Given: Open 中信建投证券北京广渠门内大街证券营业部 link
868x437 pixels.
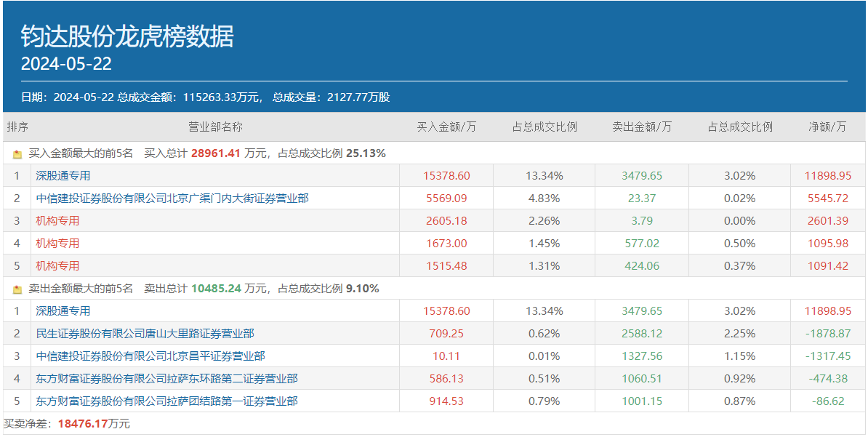Looking at the screenshot, I should (172, 198).
